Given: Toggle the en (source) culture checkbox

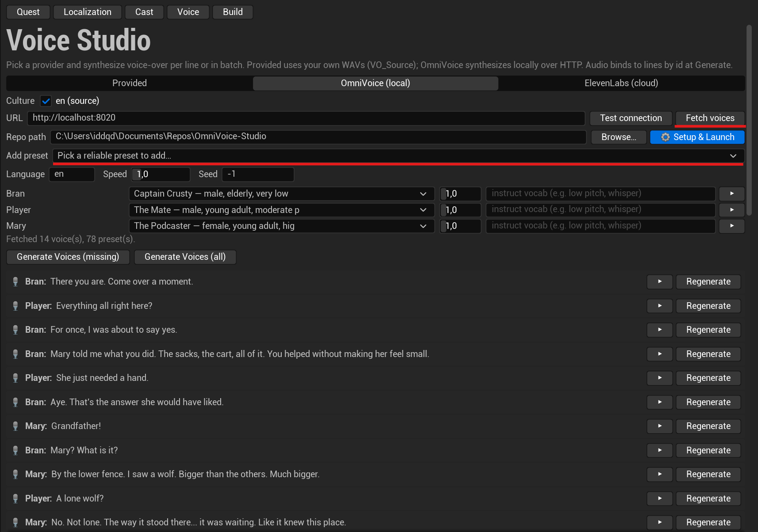Looking at the screenshot, I should [46, 101].
